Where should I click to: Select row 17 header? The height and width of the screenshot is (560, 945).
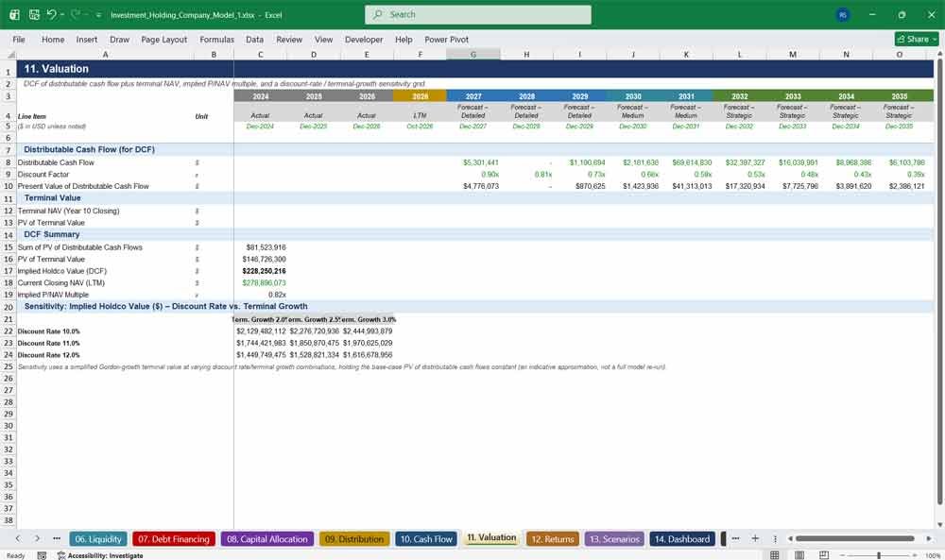tap(9, 271)
